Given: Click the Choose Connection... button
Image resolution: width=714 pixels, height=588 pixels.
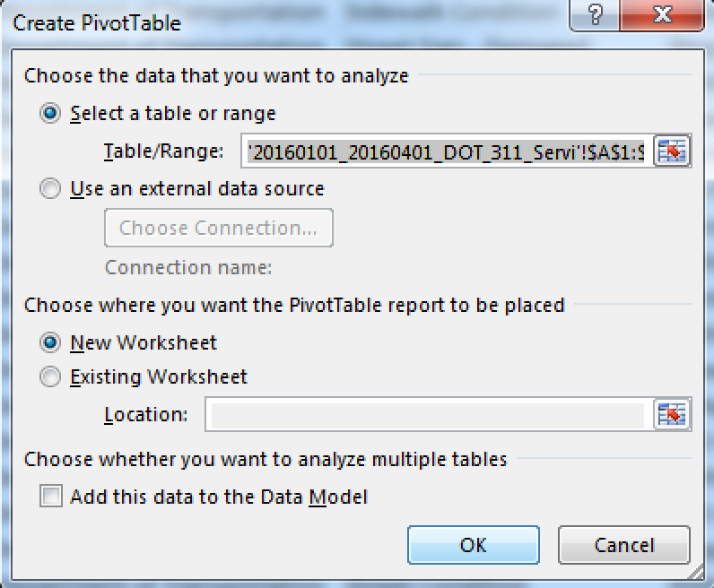Looking at the screenshot, I should [219, 228].
